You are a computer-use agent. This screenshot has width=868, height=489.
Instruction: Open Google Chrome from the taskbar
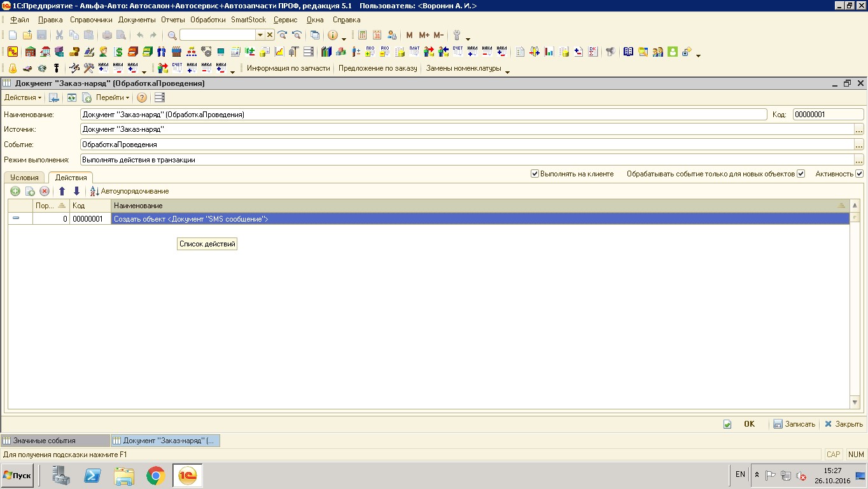[x=156, y=476]
